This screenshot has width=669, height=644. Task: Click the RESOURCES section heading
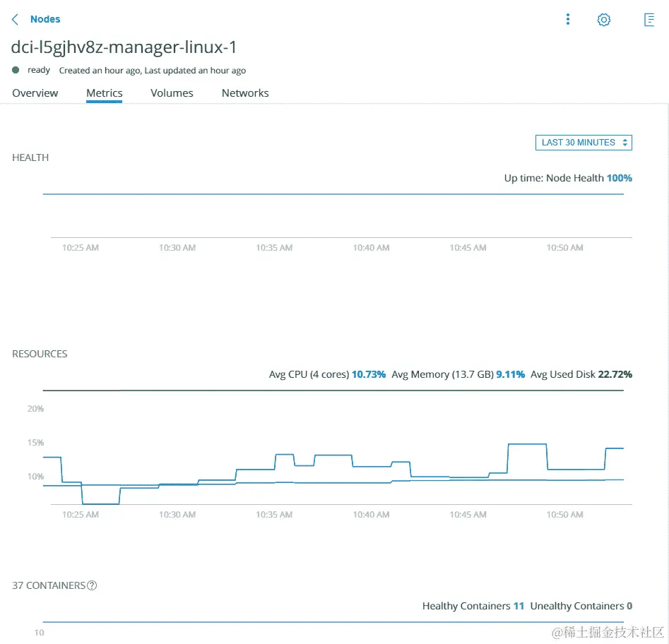point(40,354)
